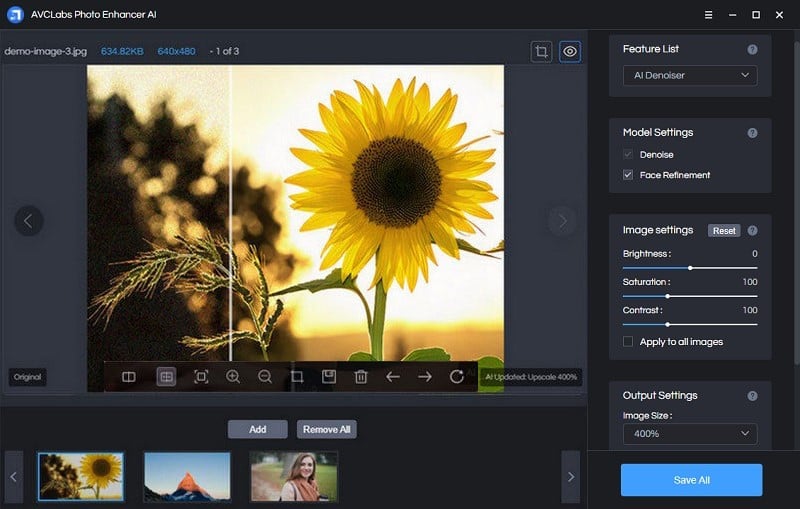
Task: Click the AI Updated: Upscale 400% label
Action: [x=531, y=377]
